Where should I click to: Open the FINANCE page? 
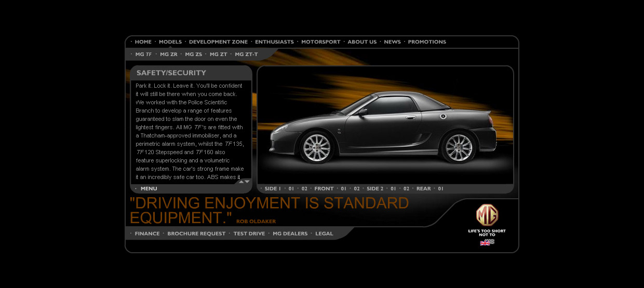[x=147, y=234]
